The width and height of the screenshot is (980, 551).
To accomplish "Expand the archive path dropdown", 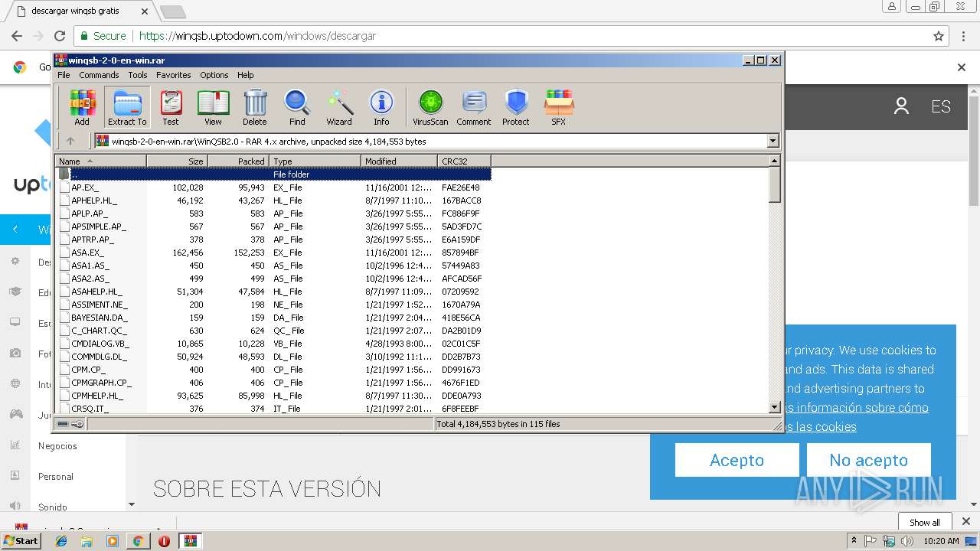I will 773,141.
